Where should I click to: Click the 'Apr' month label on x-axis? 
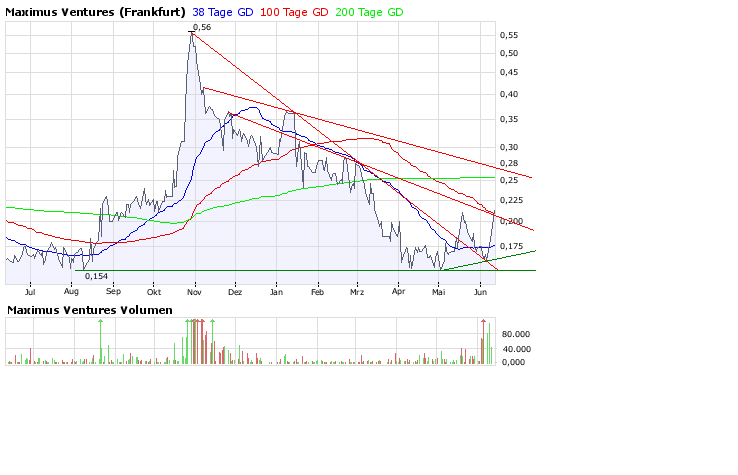(398, 292)
